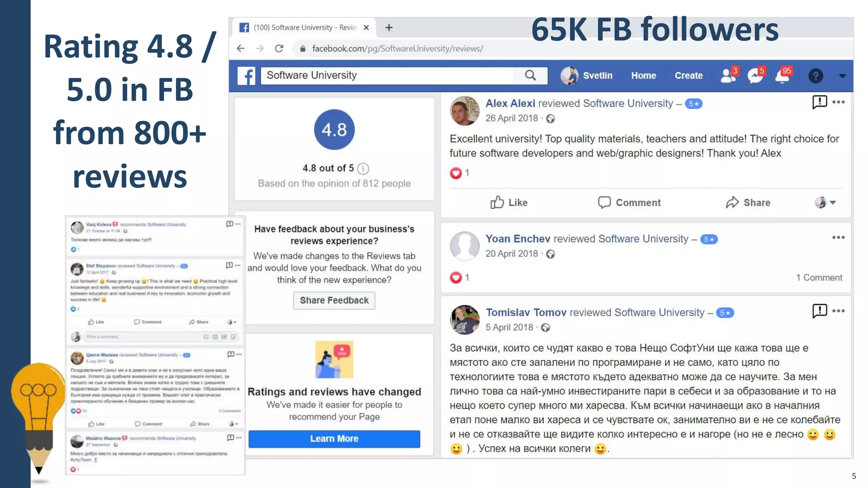Viewport: 868px width, 488px height.
Task: Click Tomislav Tomov's profile picture
Action: tap(465, 320)
